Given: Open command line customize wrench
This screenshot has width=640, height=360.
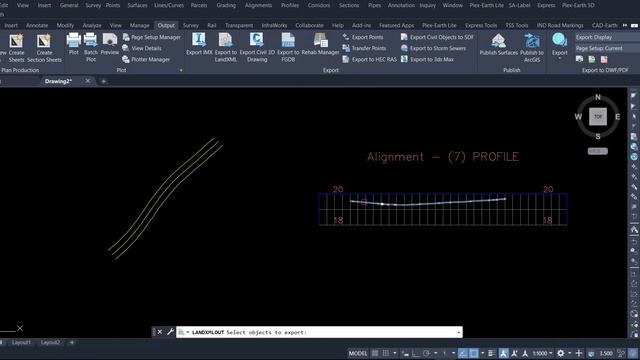Looking at the screenshot, I should click(x=171, y=332).
